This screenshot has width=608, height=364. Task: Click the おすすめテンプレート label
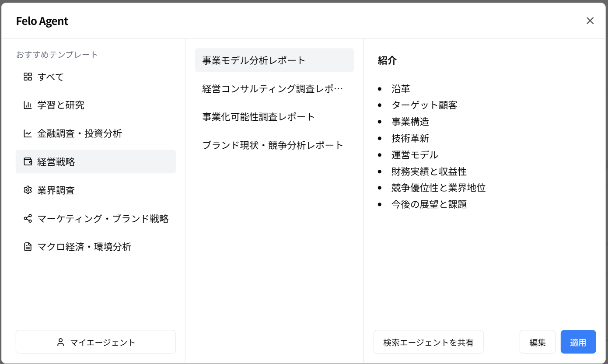(57, 55)
